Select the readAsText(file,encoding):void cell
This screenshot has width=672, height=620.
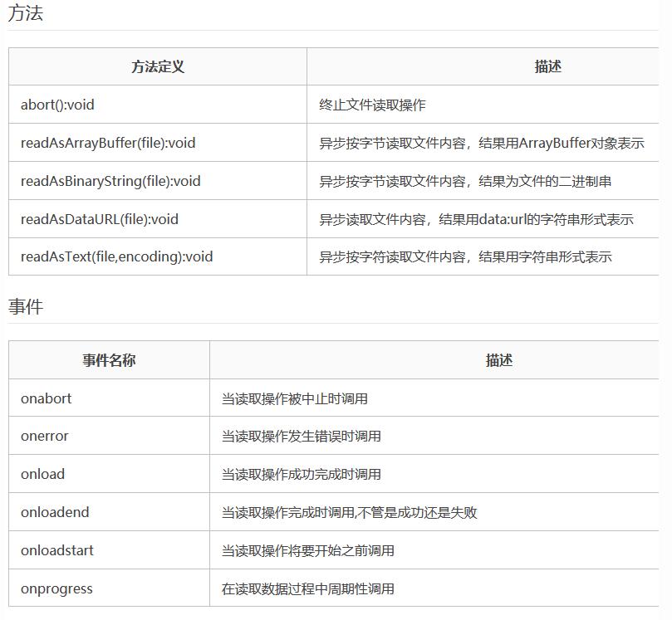[x=117, y=256]
